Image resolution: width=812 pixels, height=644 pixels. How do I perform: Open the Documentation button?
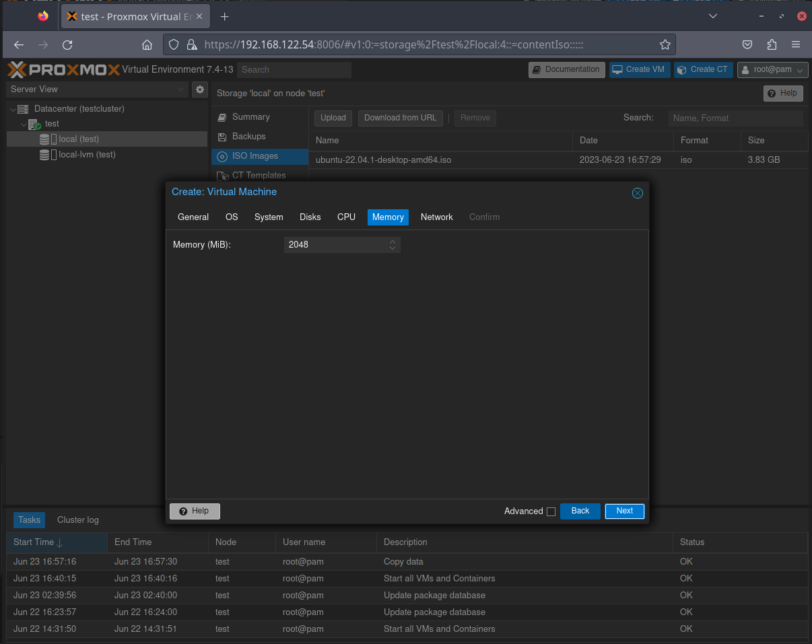click(566, 69)
